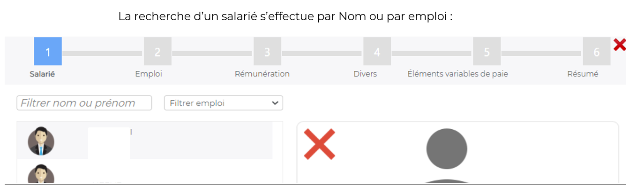The height and width of the screenshot is (185, 644).
Task: Select the first employee row in the list
Action: point(145,141)
